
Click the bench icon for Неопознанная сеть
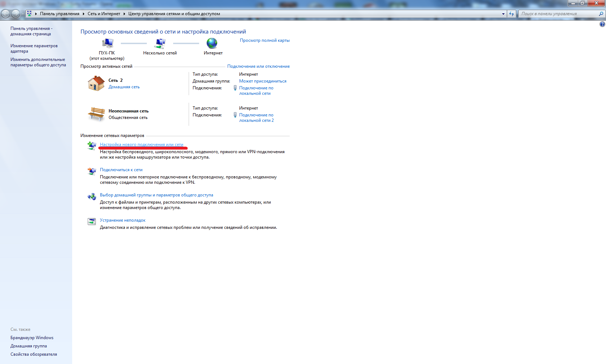pyautogui.click(x=96, y=114)
